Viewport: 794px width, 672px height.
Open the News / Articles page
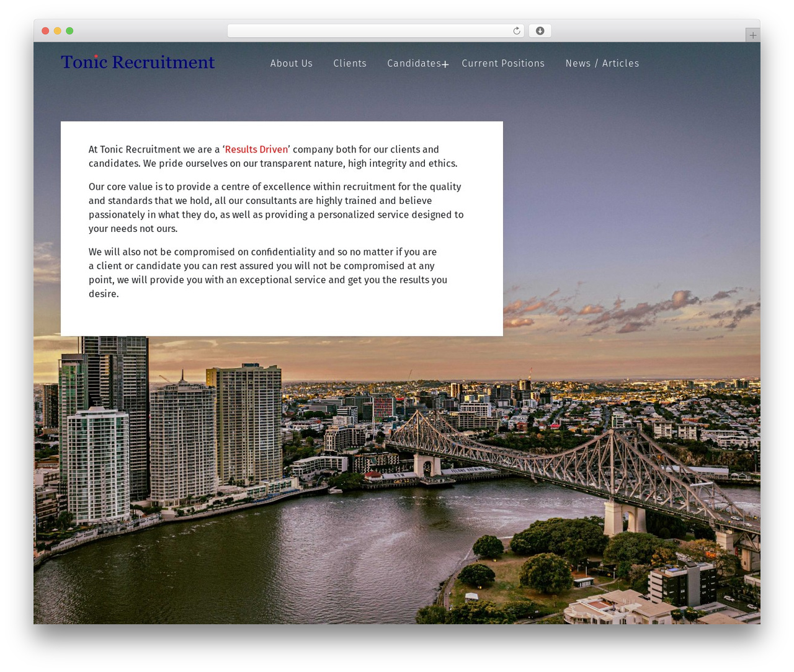click(x=602, y=63)
